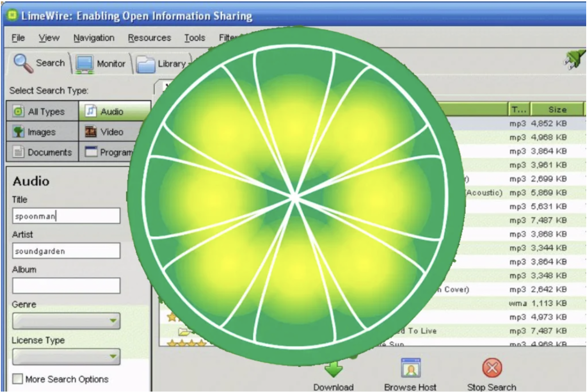Expand the Genre dropdown

pos(66,321)
